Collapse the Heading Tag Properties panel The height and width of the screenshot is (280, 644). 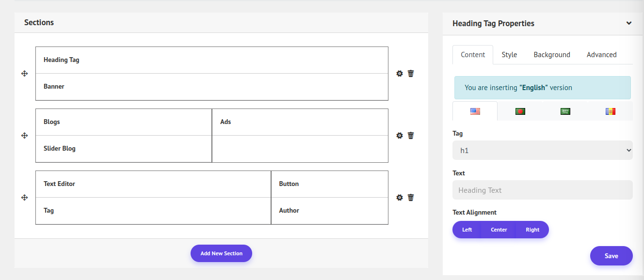pos(628,23)
